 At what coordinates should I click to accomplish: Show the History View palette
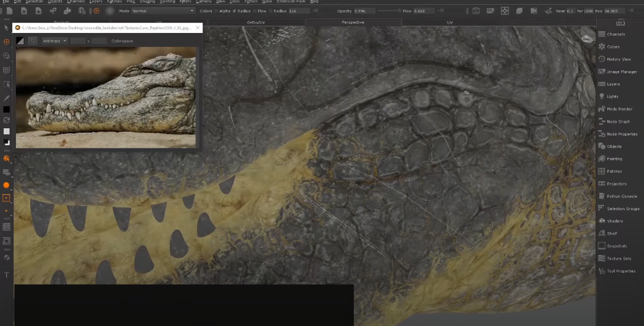click(615, 59)
